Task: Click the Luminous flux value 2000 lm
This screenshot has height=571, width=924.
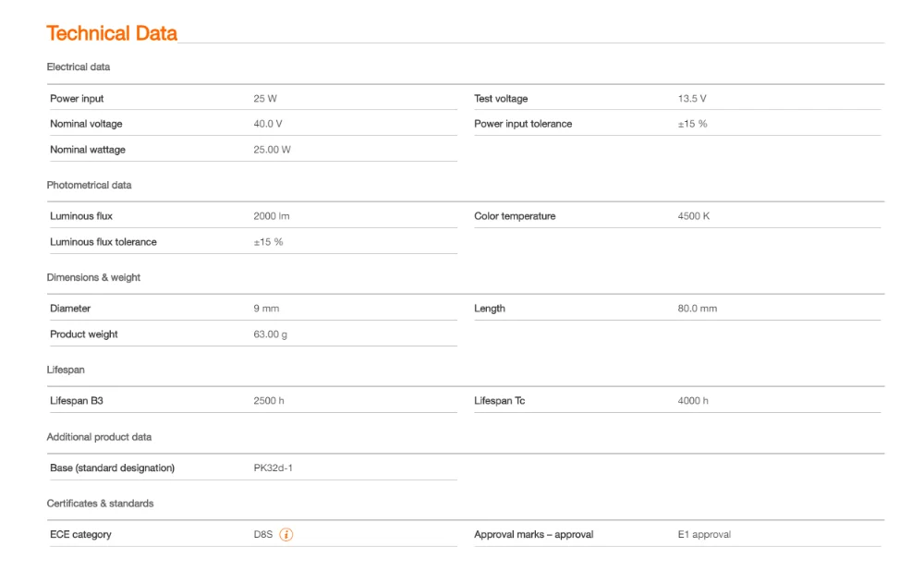Action: point(272,216)
